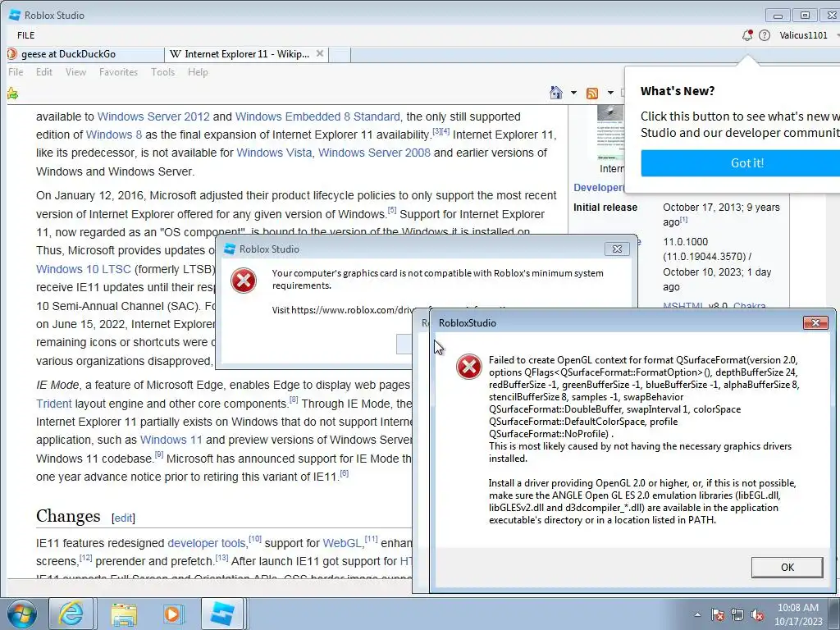Click the muted volume tray icon

click(x=757, y=614)
